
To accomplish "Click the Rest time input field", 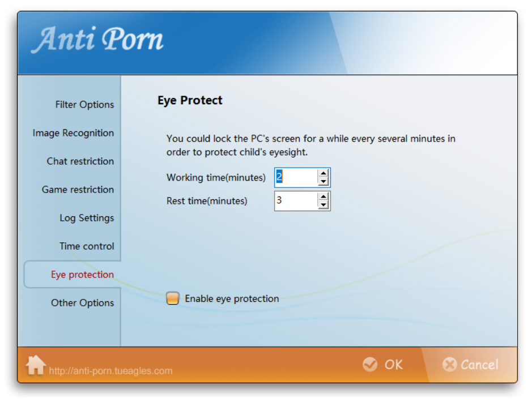I will 295,200.
